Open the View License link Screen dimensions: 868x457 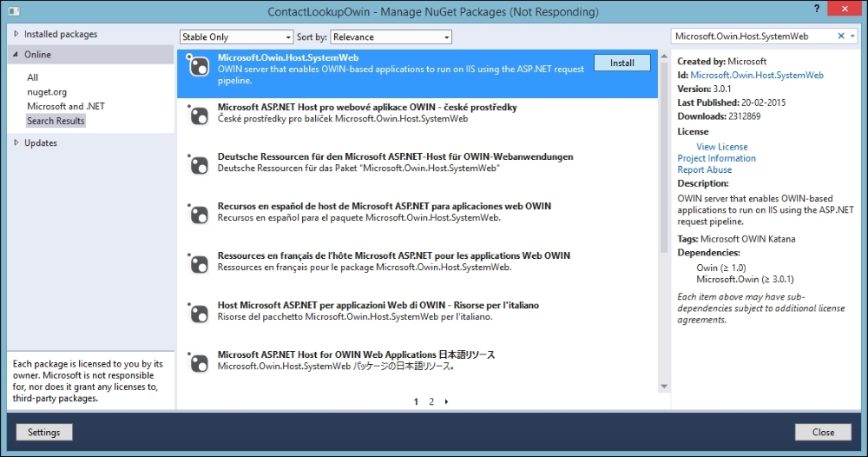tap(721, 147)
